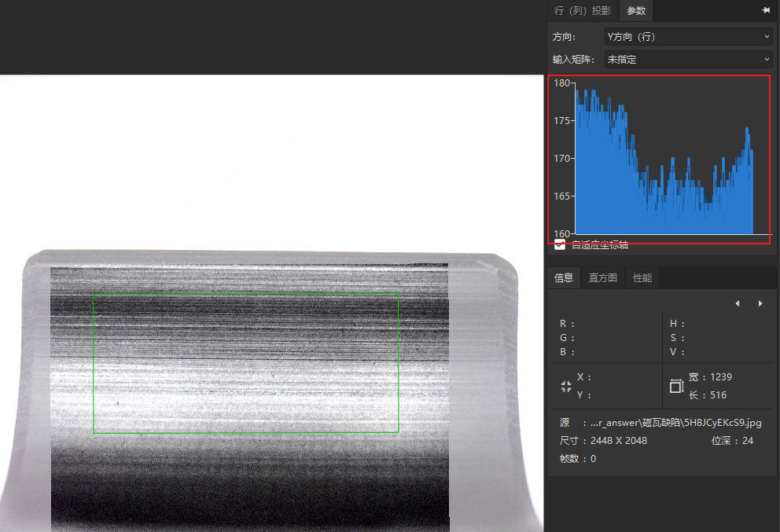Click the right arrow in the info panel
Viewport: 780px width, 532px height.
760,303
